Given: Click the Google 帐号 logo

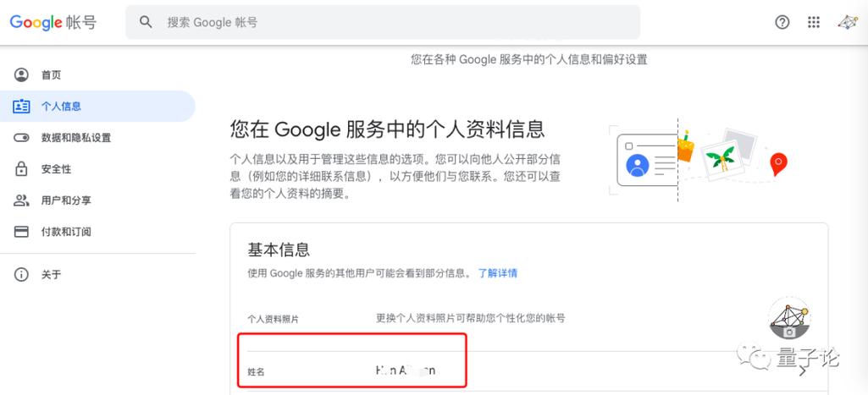Looking at the screenshot, I should [53, 22].
